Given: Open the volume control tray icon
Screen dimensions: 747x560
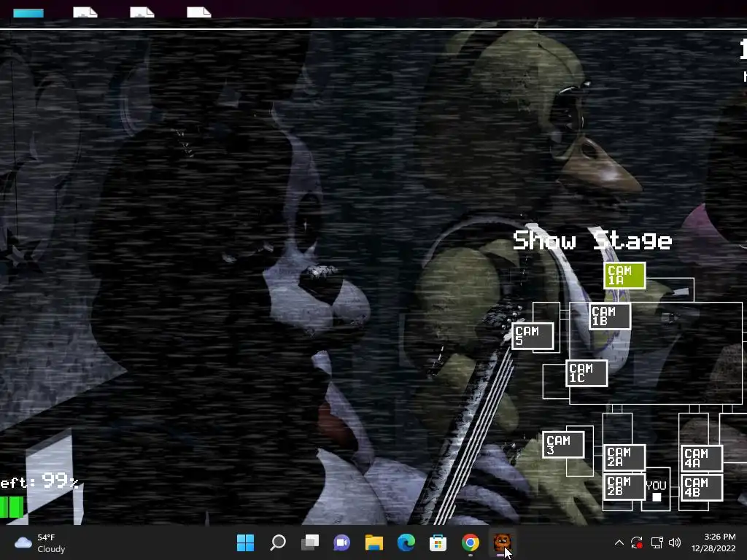Looking at the screenshot, I should pos(675,542).
